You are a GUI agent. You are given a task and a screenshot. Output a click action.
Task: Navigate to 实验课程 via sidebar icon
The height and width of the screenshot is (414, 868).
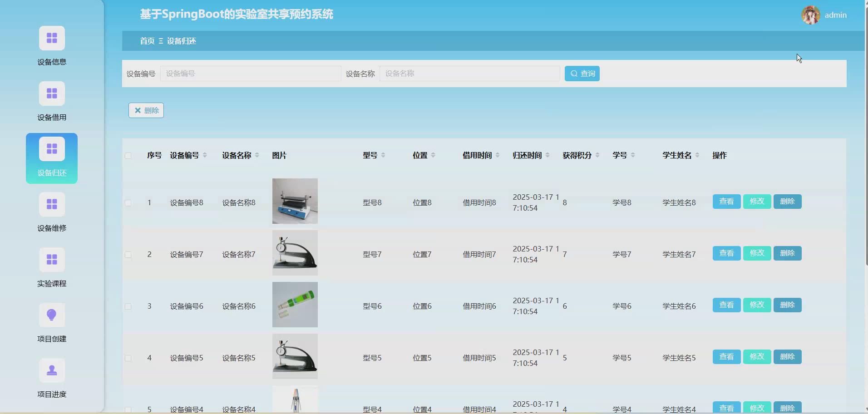(x=52, y=268)
